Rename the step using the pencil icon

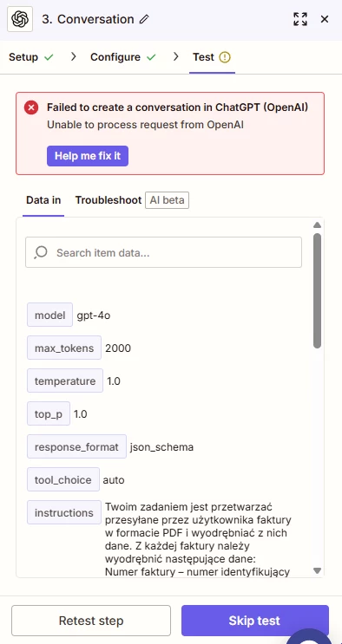143,19
